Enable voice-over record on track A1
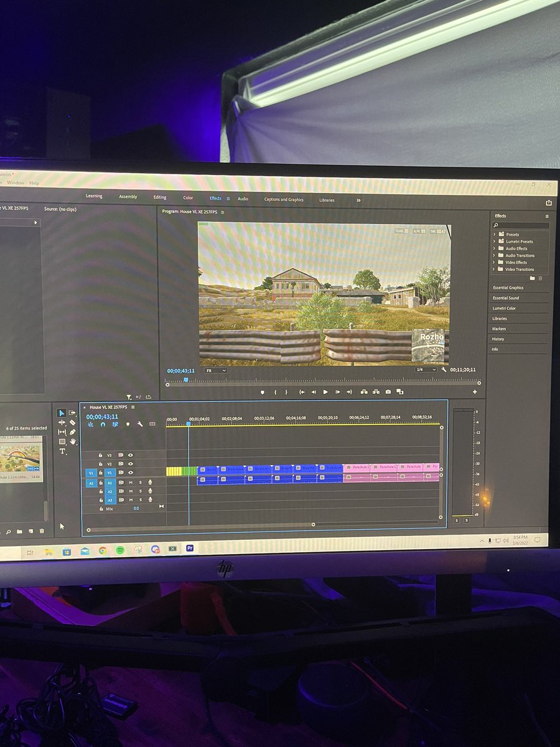 click(x=150, y=482)
